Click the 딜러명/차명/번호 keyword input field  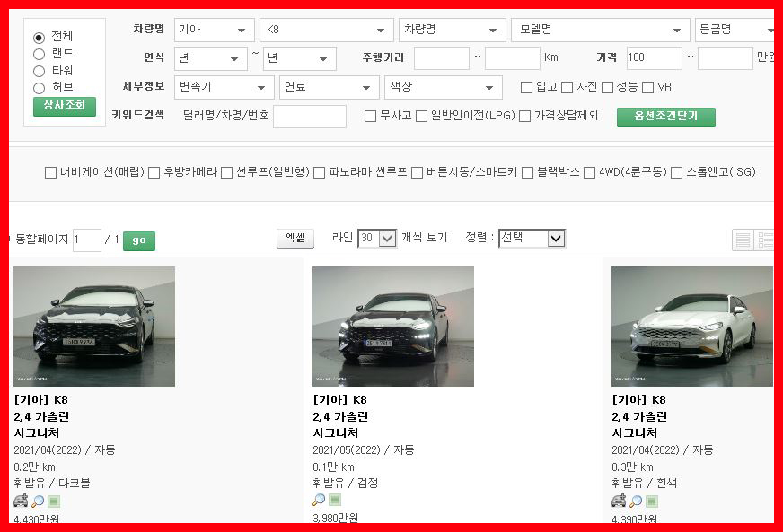click(x=310, y=117)
